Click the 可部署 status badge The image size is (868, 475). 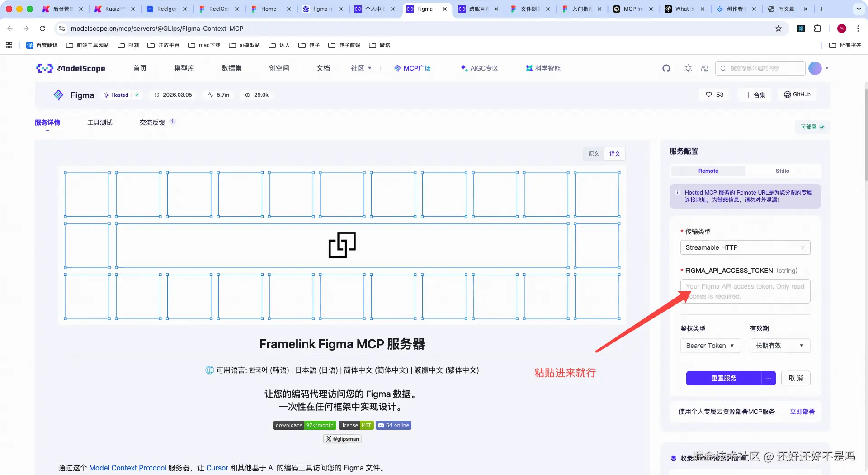(x=812, y=127)
